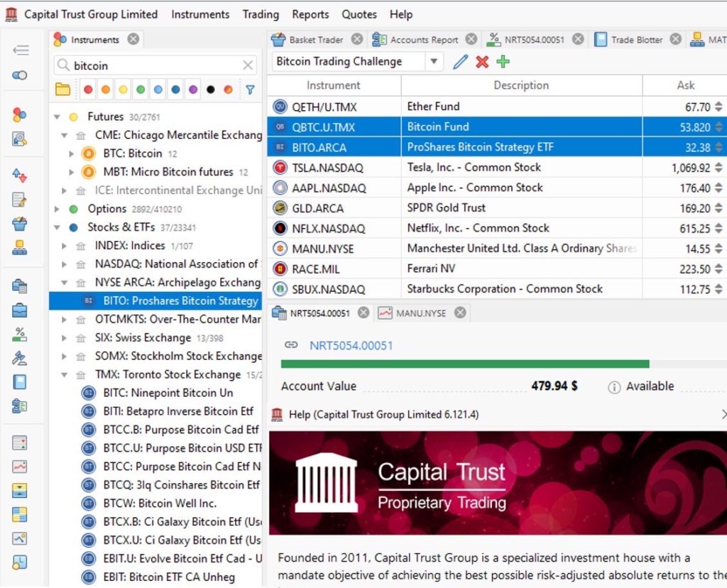Image resolution: width=727 pixels, height=588 pixels.
Task: Click the purple color filter swatch
Action: 193,90
